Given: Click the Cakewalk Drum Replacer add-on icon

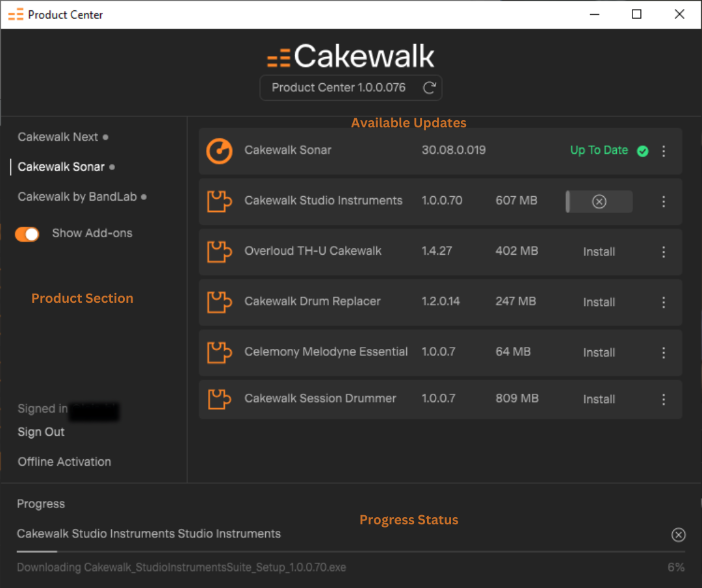Looking at the screenshot, I should pos(219,302).
